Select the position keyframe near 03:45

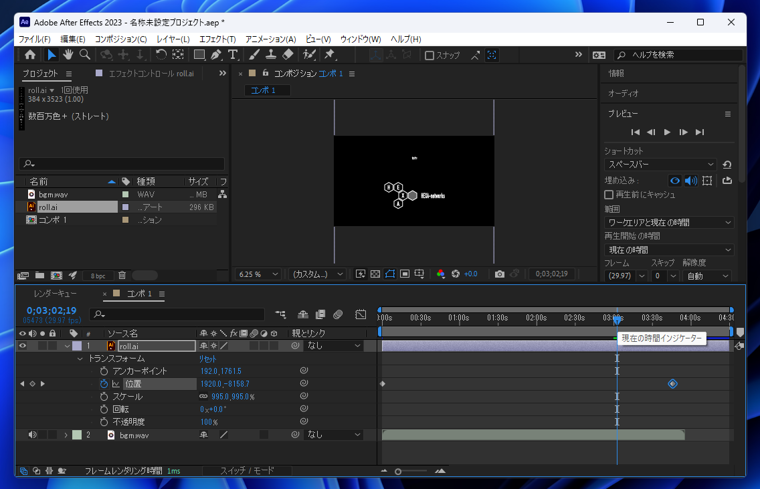pyautogui.click(x=672, y=384)
